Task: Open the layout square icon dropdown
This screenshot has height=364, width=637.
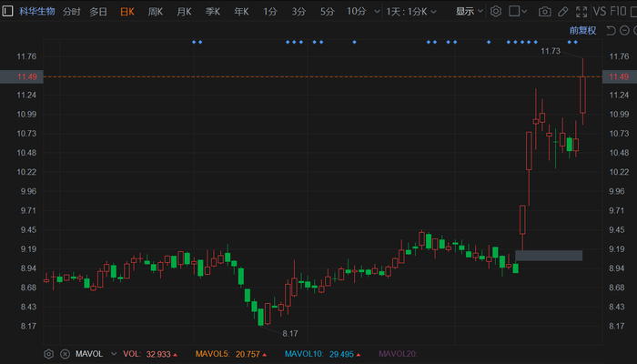Action: 518,11
